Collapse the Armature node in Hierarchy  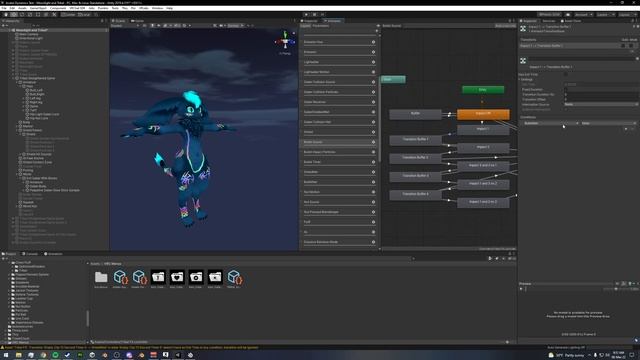[17, 82]
